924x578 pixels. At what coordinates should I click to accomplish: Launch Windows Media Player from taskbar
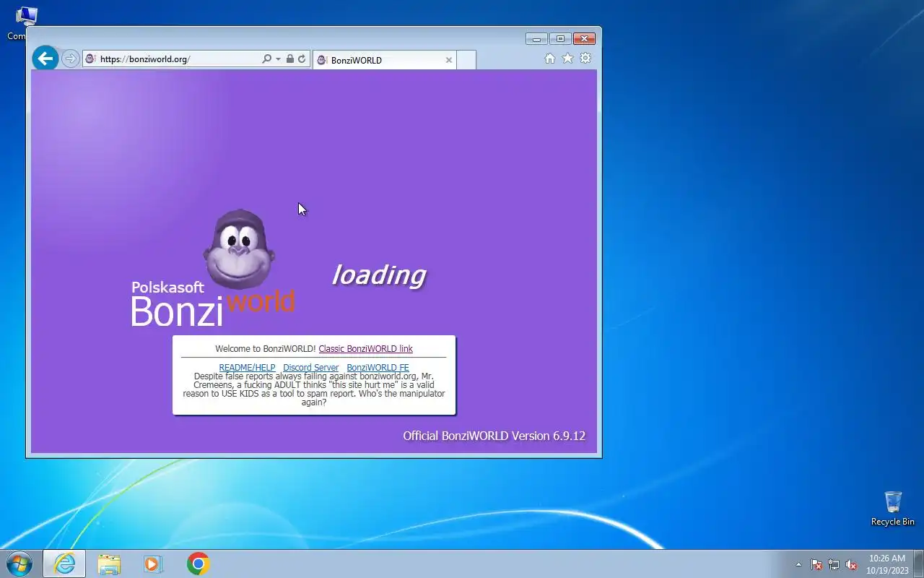153,564
